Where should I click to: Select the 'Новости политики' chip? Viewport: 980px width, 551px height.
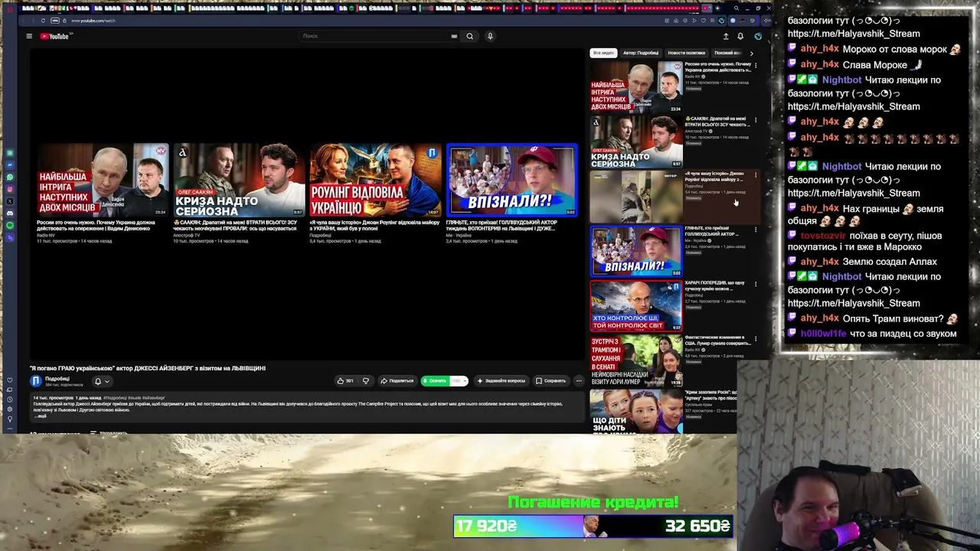pyautogui.click(x=686, y=53)
